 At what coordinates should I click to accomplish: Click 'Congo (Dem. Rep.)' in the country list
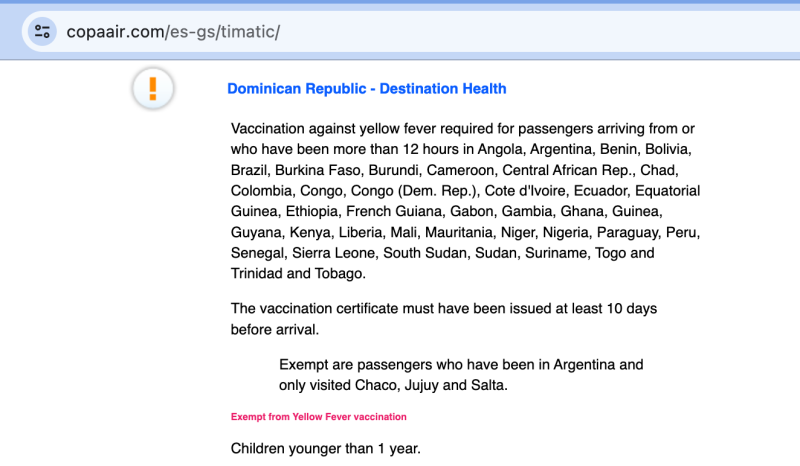[422, 191]
